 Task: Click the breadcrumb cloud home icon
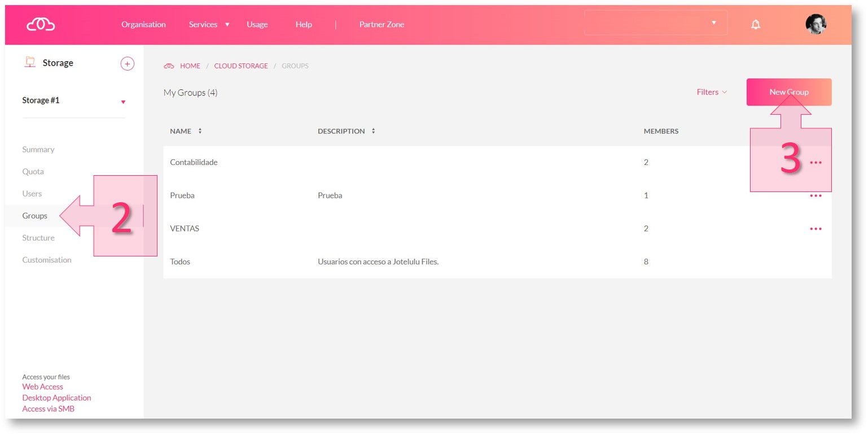tap(169, 66)
